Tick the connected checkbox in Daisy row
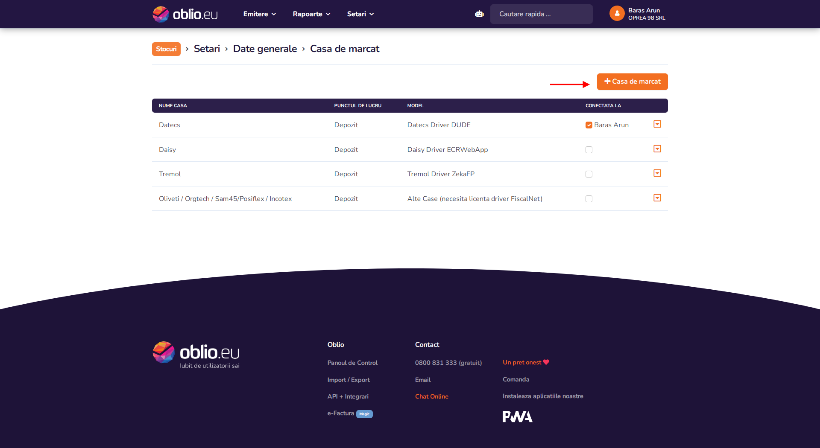The image size is (820, 448). [x=589, y=150]
